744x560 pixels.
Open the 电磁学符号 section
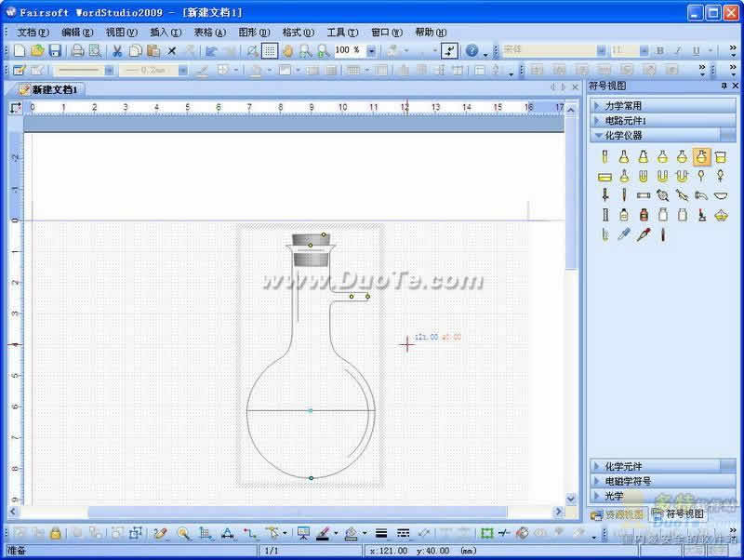click(663, 481)
